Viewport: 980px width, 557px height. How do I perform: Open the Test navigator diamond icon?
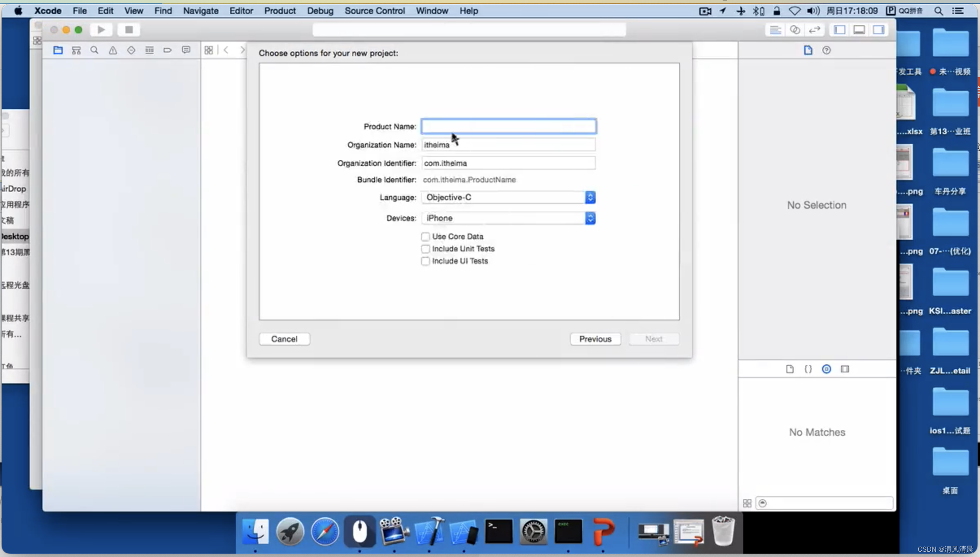click(131, 50)
